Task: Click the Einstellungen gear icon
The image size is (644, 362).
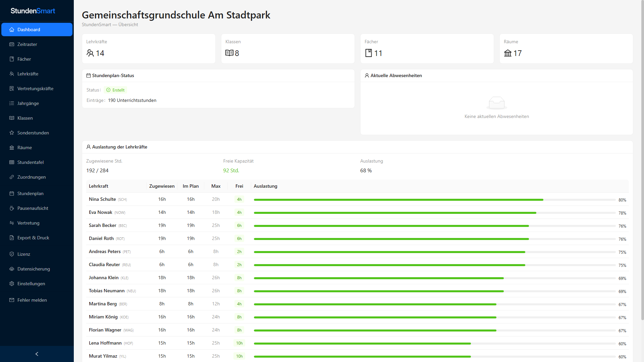Action: (x=12, y=284)
